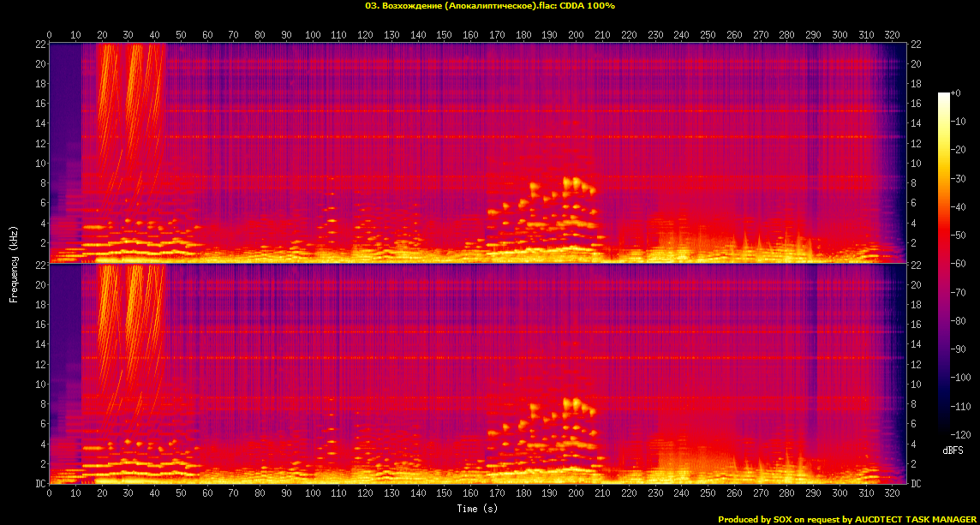Click the 'Time (s)' axis label
980x525 pixels.
click(477, 508)
